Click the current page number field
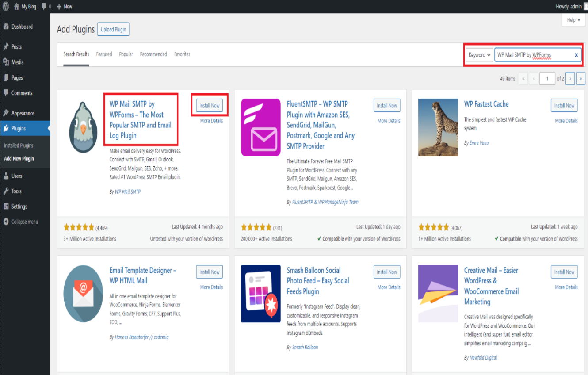This screenshot has width=588, height=375. coord(547,78)
